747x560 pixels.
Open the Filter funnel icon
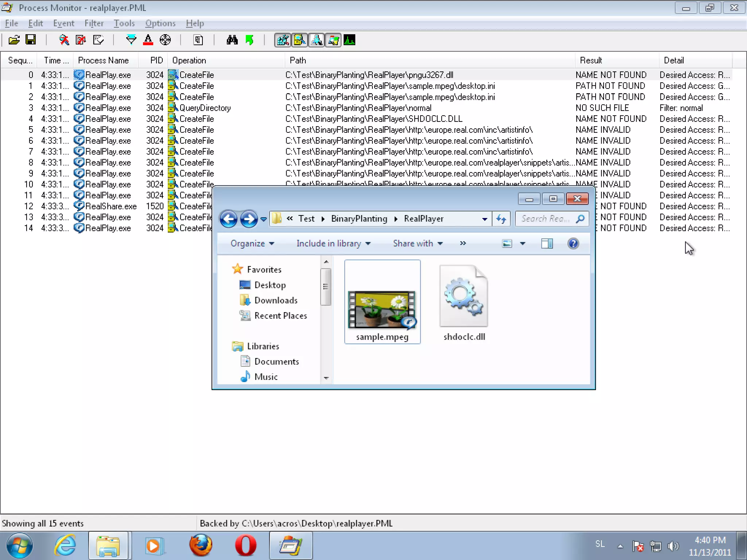tap(131, 40)
